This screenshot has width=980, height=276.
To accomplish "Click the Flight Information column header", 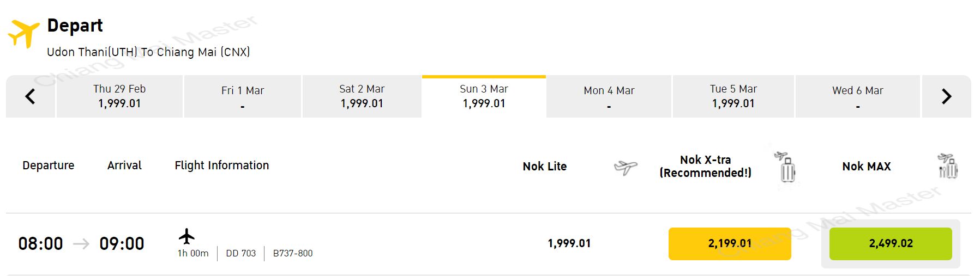I will click(222, 165).
